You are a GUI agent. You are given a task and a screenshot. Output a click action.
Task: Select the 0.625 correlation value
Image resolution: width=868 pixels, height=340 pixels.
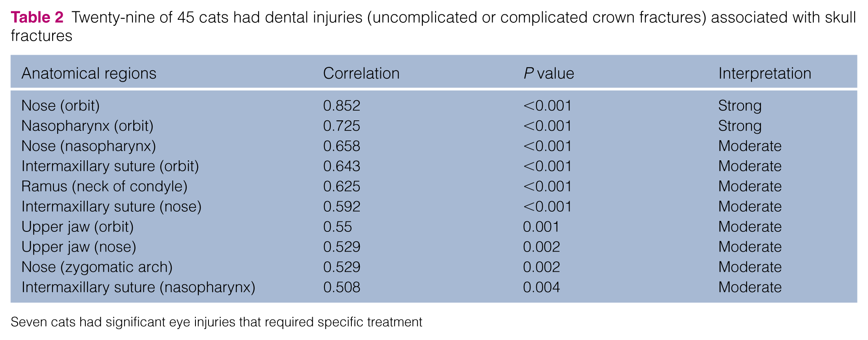point(342,186)
